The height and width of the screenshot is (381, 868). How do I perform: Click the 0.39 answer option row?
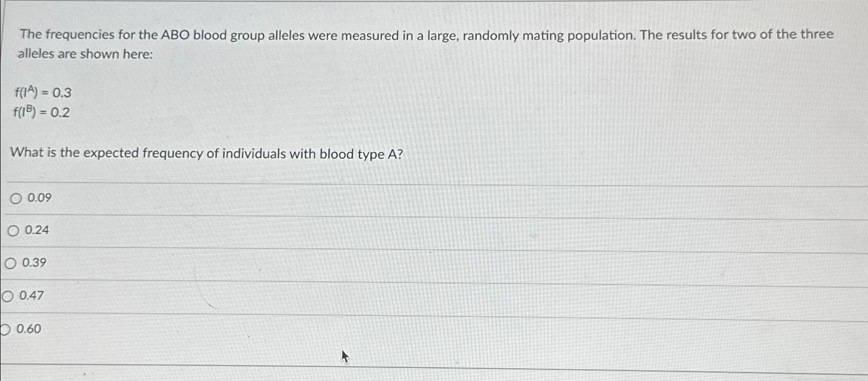click(x=206, y=263)
